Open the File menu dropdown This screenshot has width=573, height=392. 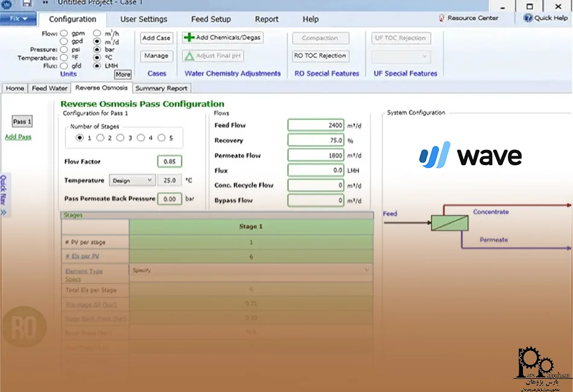[x=18, y=19]
